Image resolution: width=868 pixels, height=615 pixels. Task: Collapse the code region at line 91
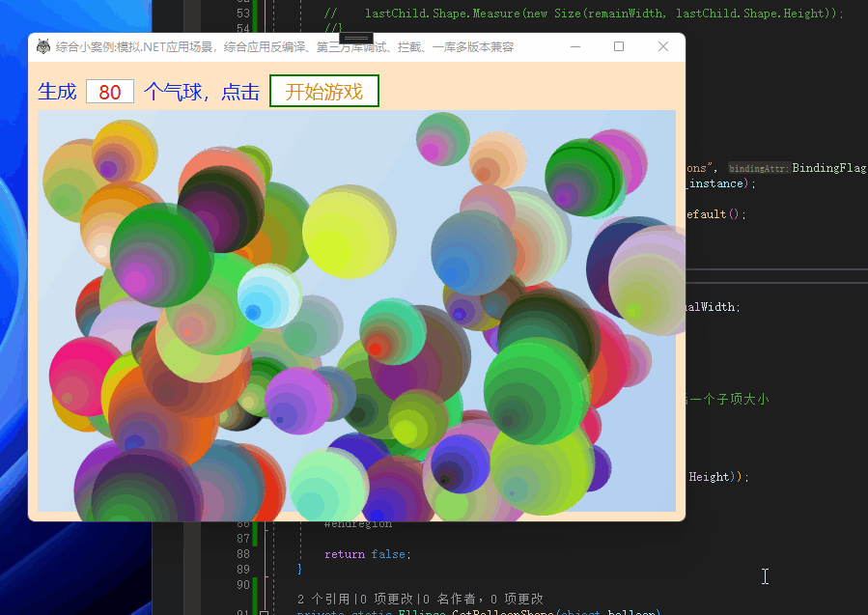point(264,612)
